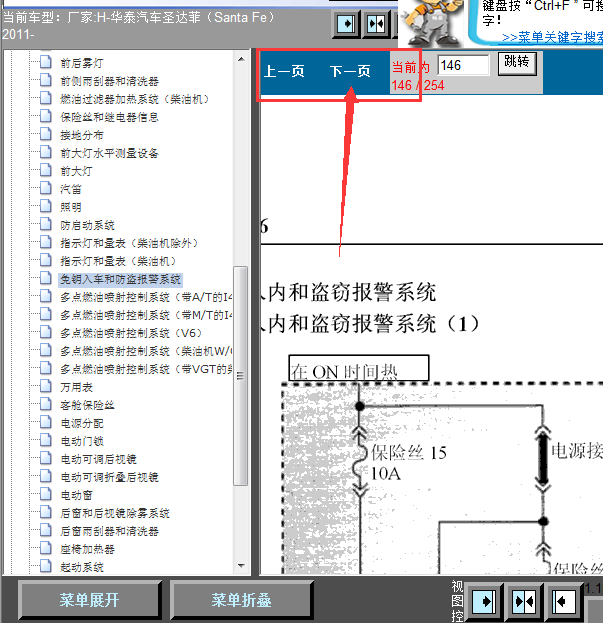Click the 在 ON 时间热 box in diagram
This screenshot has height=623, width=603.
coord(359,368)
